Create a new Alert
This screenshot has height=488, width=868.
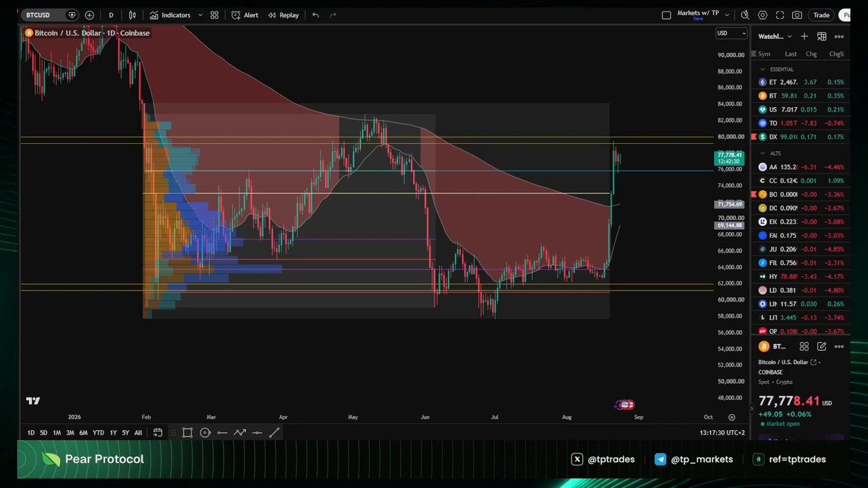pyautogui.click(x=245, y=14)
